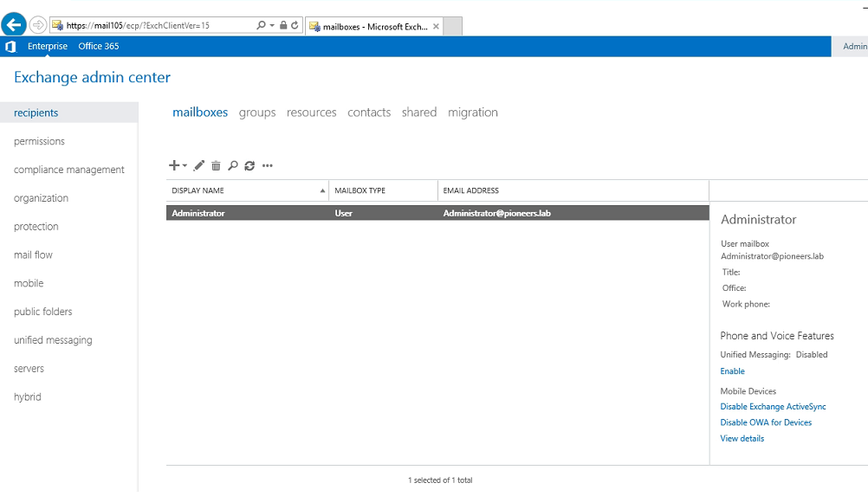Click the Exchange admin center title
The image size is (868, 496).
coord(92,77)
